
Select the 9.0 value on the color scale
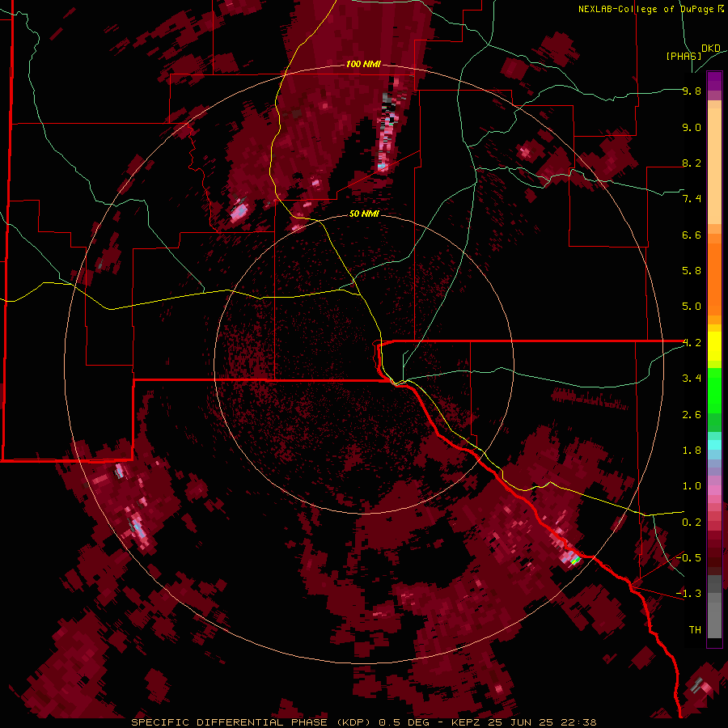pyautogui.click(x=692, y=127)
